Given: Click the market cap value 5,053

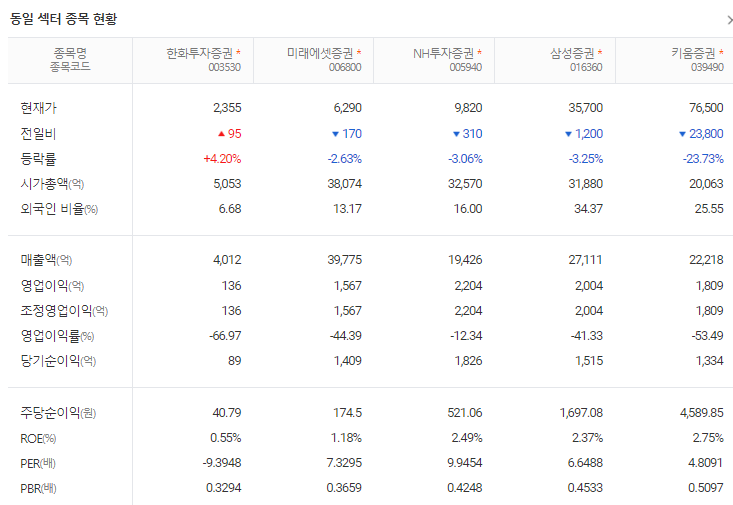Looking at the screenshot, I should (227, 184).
